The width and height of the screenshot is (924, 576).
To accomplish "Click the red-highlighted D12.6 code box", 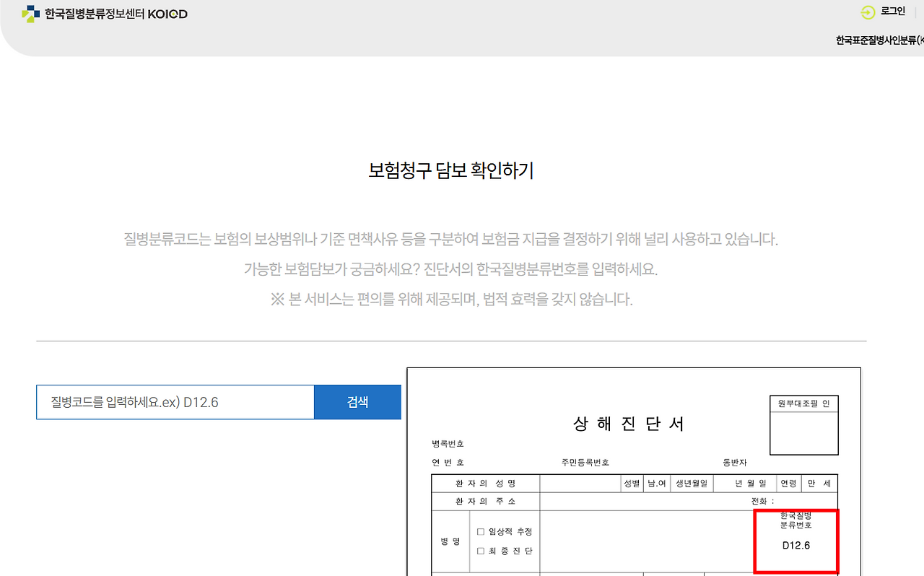I will point(796,541).
